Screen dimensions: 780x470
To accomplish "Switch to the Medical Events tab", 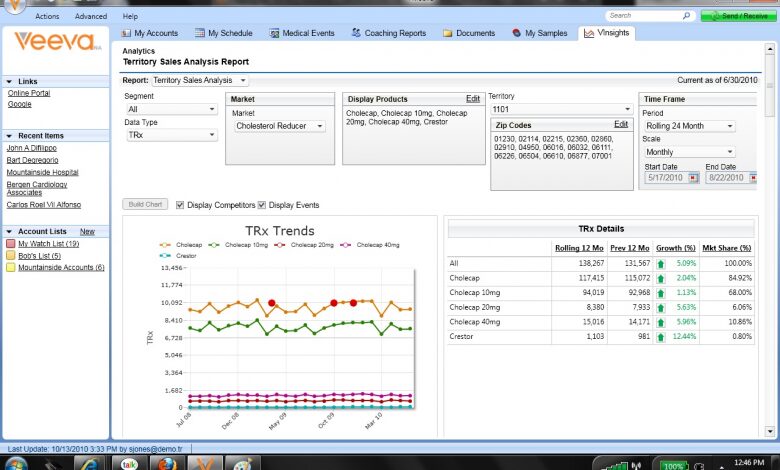I will click(302, 33).
